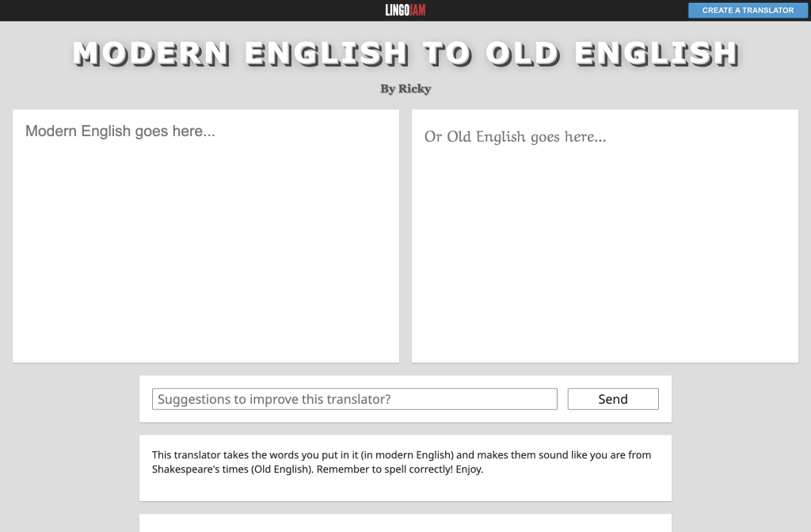811x532 pixels.
Task: Click the Modern English to Old English heading
Action: point(405,54)
